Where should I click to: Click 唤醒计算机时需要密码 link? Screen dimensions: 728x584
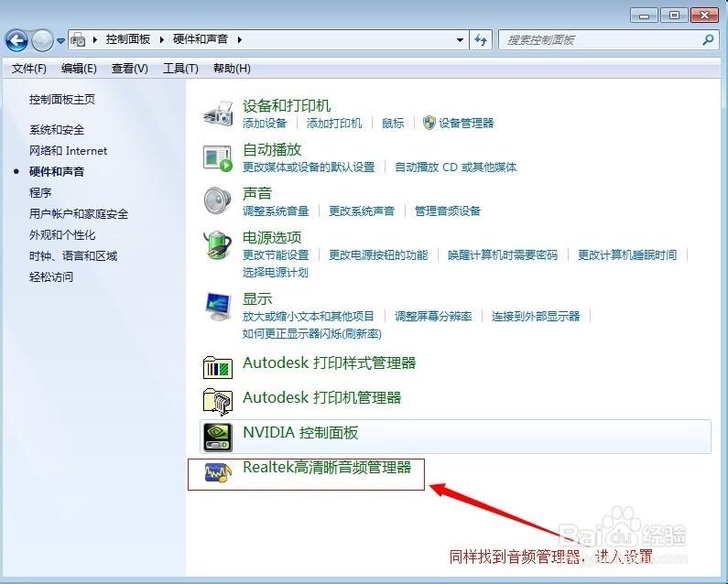pyautogui.click(x=503, y=254)
